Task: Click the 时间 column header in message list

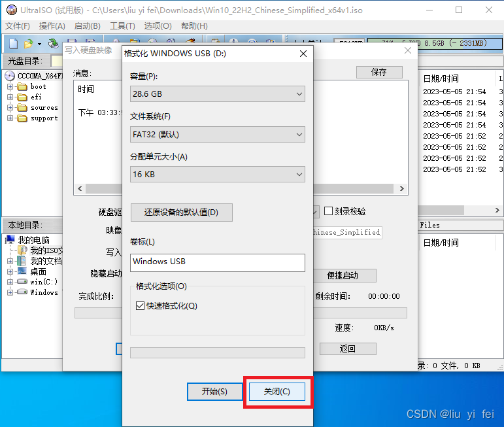Action: [x=86, y=89]
